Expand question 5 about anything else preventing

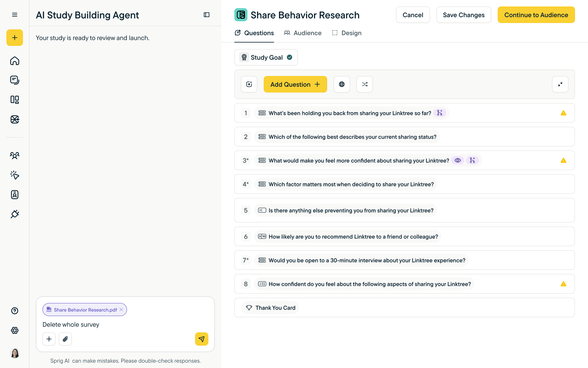tap(404, 210)
